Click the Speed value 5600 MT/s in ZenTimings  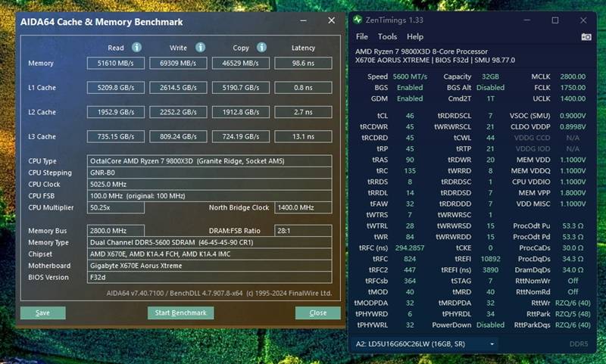click(x=410, y=76)
